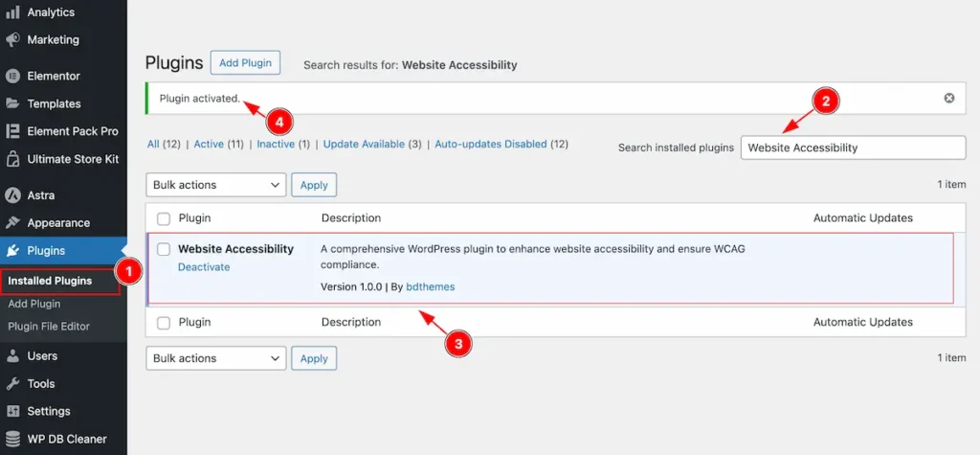Viewport: 980px width, 455px height.
Task: Click the top 1 item count
Action: pos(951,185)
